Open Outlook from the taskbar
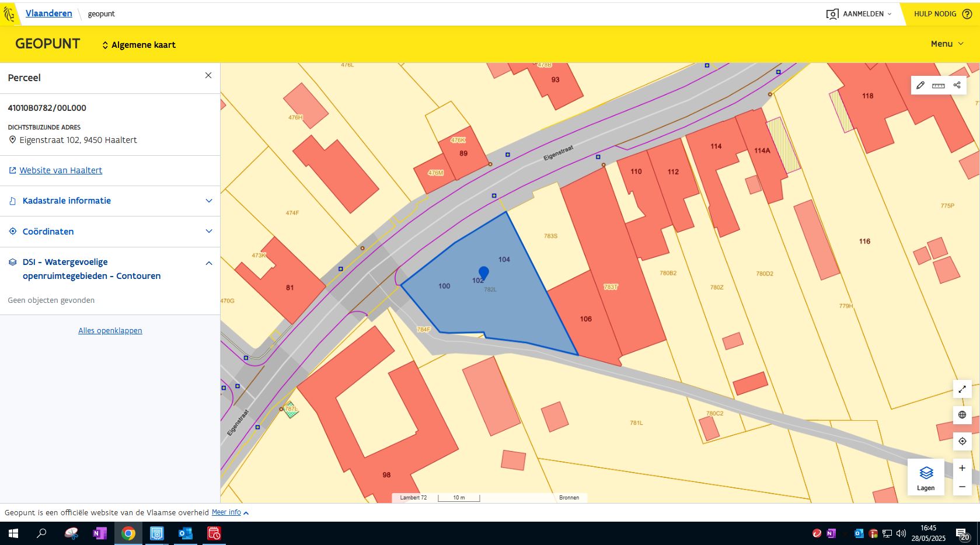The width and height of the screenshot is (980, 545). click(185, 533)
